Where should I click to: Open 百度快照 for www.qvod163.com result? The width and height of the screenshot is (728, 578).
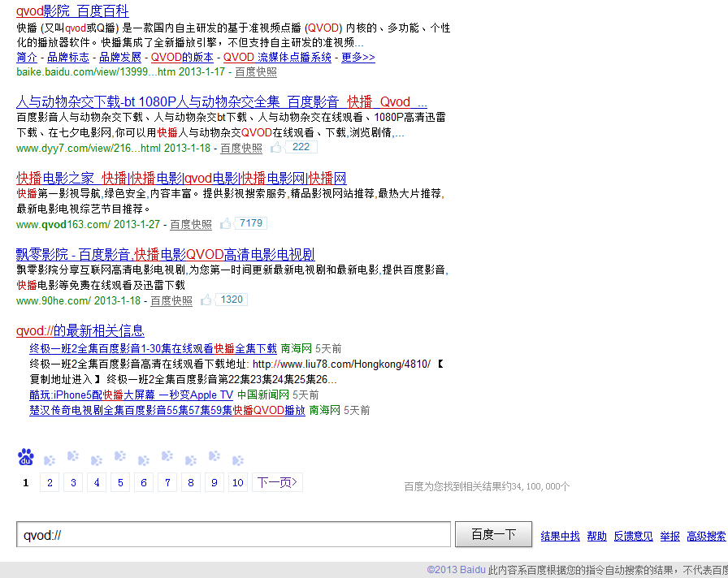(191, 225)
